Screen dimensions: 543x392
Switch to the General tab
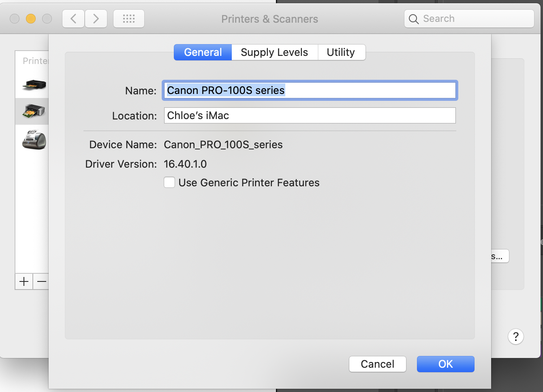[203, 52]
